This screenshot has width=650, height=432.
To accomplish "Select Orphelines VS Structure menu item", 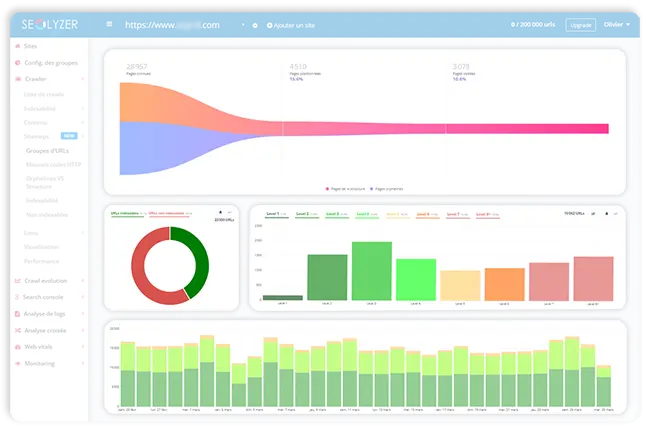I will pyautogui.click(x=45, y=182).
